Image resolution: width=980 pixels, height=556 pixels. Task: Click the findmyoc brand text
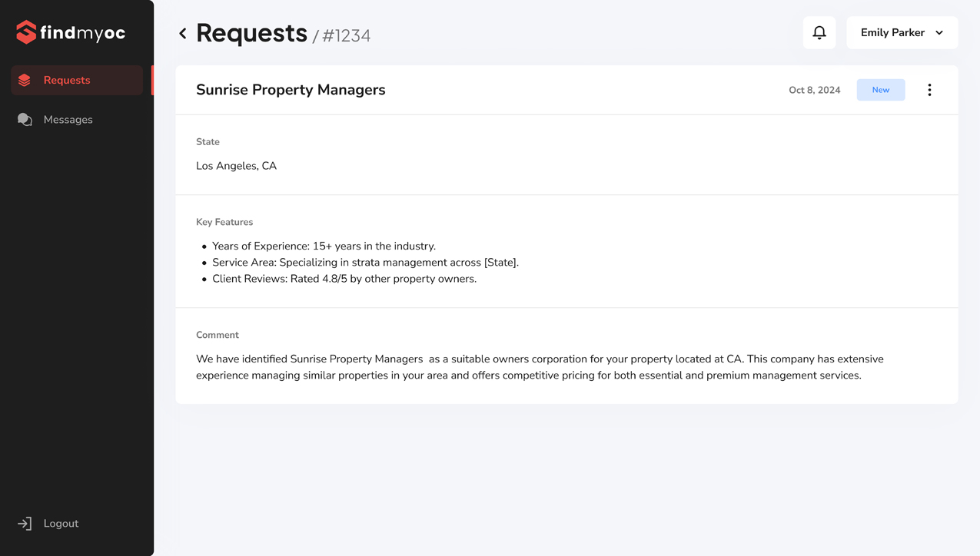pos(82,33)
